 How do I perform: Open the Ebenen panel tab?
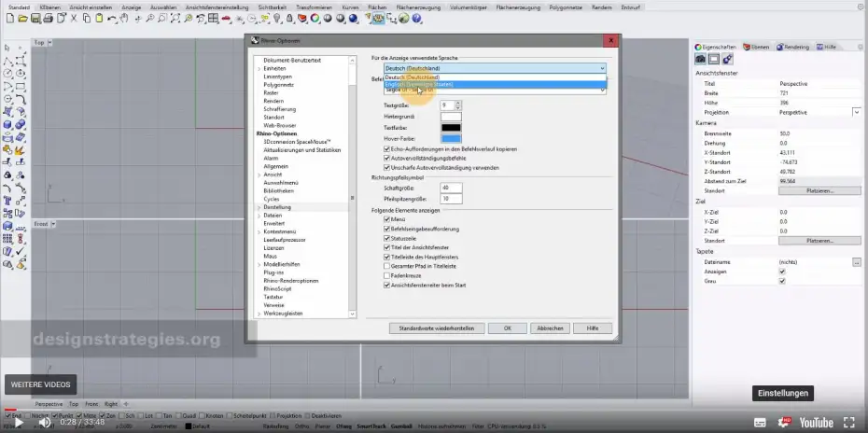[756, 47]
